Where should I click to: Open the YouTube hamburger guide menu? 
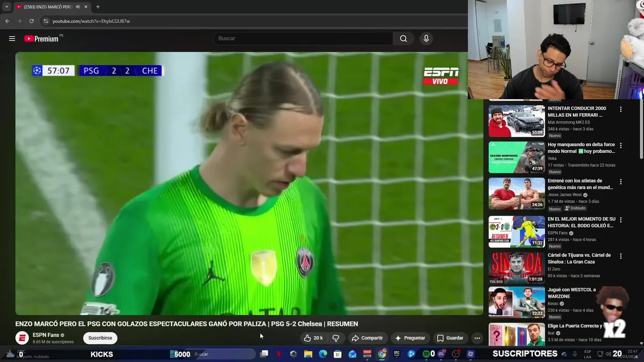pos(12,39)
